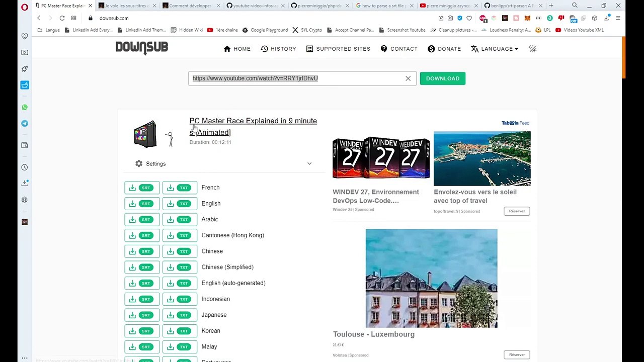Switch to youtube-video-infos GitHub tab

[x=255, y=6]
